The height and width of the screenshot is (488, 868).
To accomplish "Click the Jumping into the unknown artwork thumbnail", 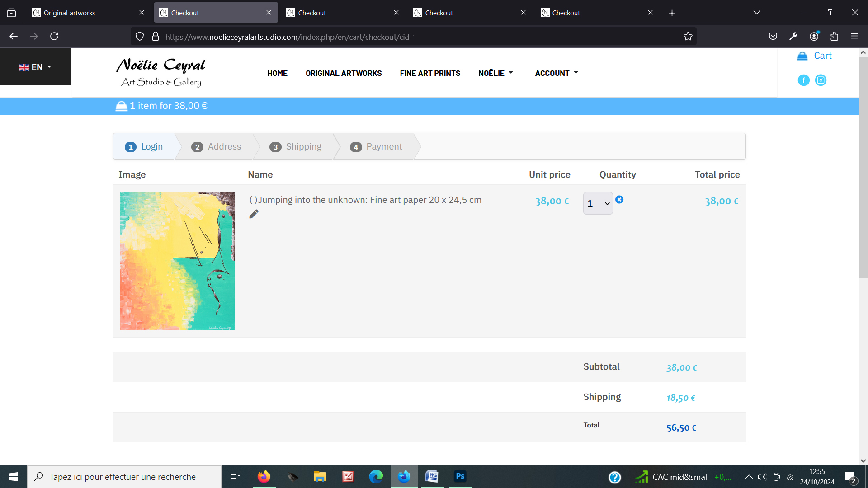I will (x=177, y=261).
